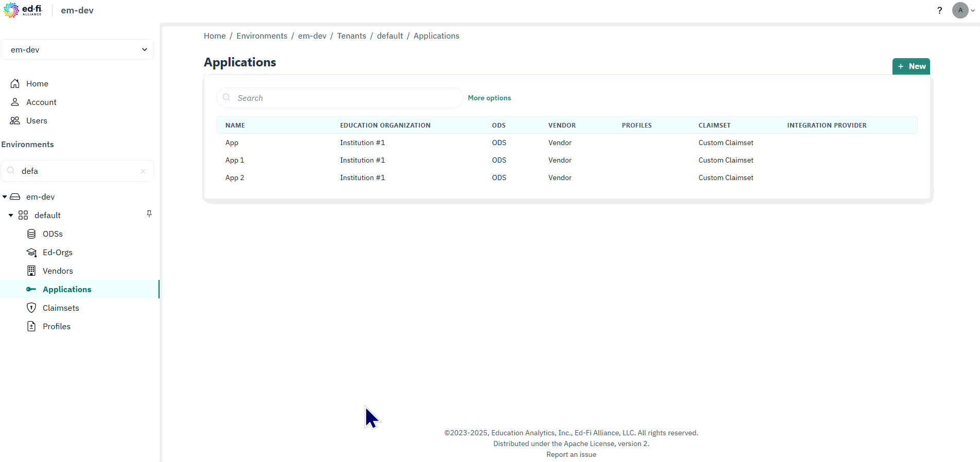Click Vendor in the App 1 row
The image size is (980, 462).
click(x=560, y=160)
